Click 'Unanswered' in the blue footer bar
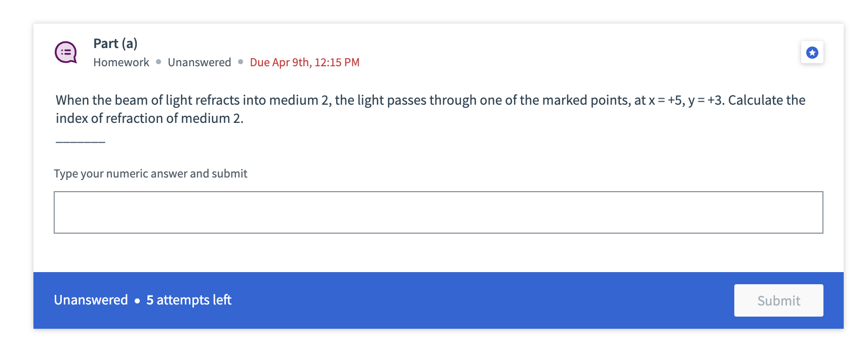 point(91,300)
